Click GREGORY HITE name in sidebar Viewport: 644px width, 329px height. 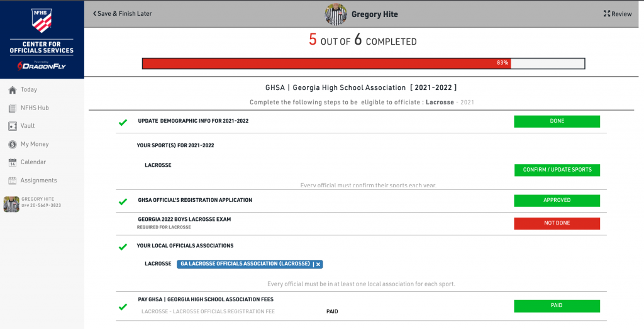coord(38,199)
